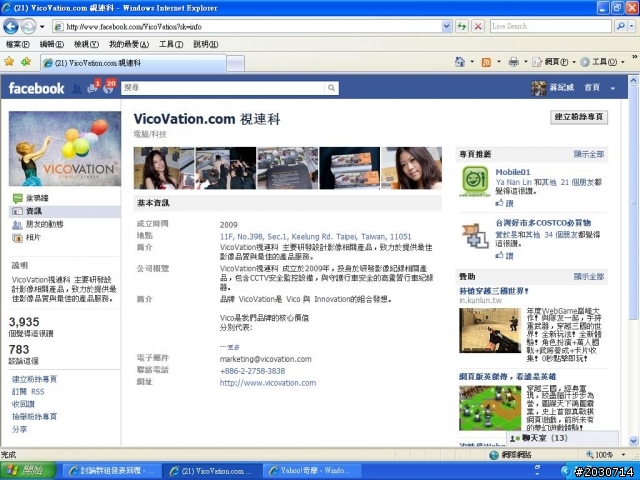Click the Mobile01 page icon

pos(475,181)
